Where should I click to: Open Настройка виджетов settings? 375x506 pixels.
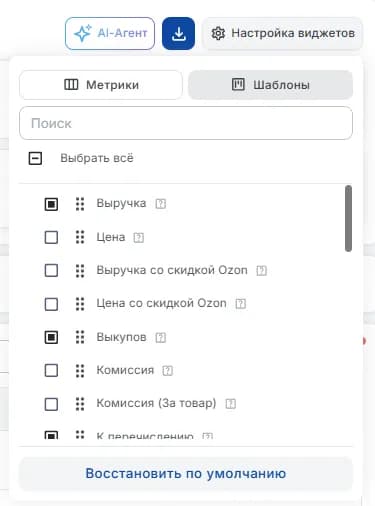click(283, 33)
